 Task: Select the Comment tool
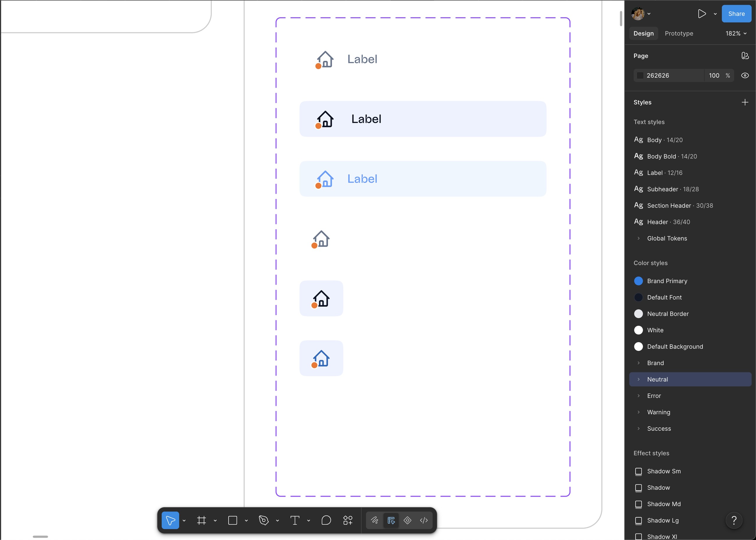point(326,521)
